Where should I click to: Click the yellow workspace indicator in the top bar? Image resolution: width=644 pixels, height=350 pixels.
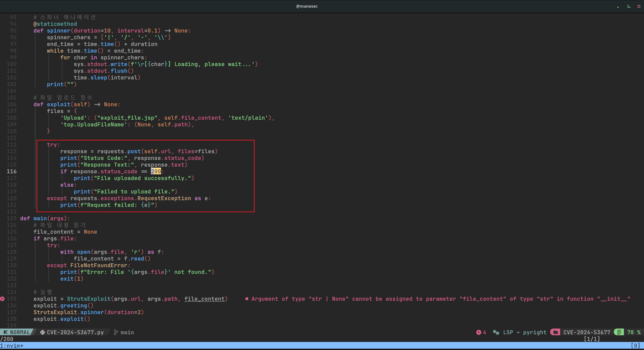click(x=618, y=7)
